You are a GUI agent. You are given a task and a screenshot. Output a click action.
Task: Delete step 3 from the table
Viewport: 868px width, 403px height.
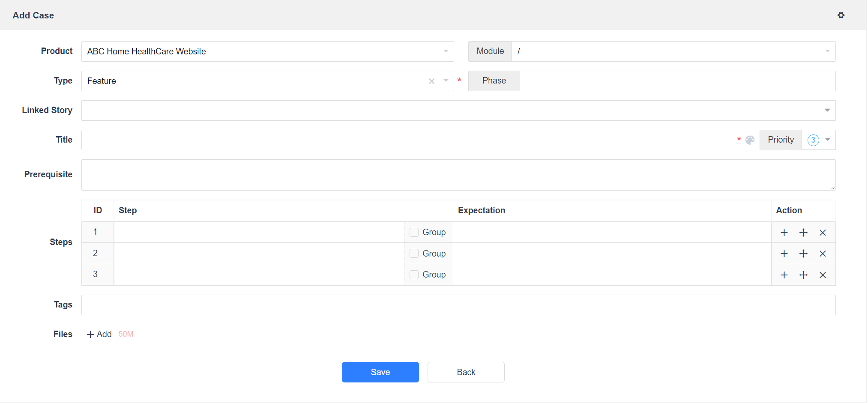(x=823, y=275)
